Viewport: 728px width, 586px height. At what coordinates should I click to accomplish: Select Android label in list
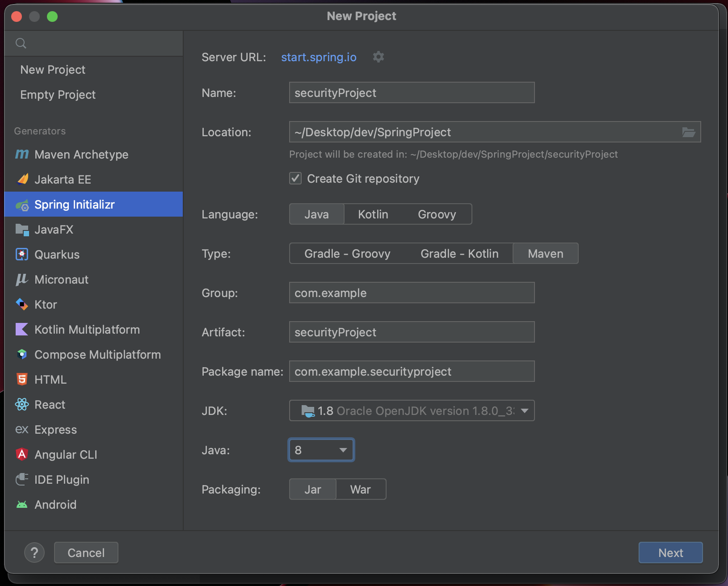point(56,505)
